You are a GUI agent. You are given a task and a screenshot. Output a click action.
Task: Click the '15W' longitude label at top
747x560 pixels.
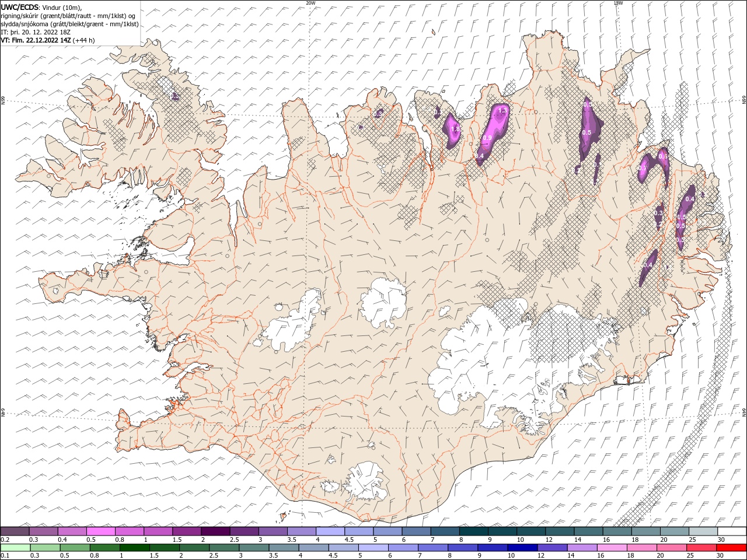click(x=617, y=3)
